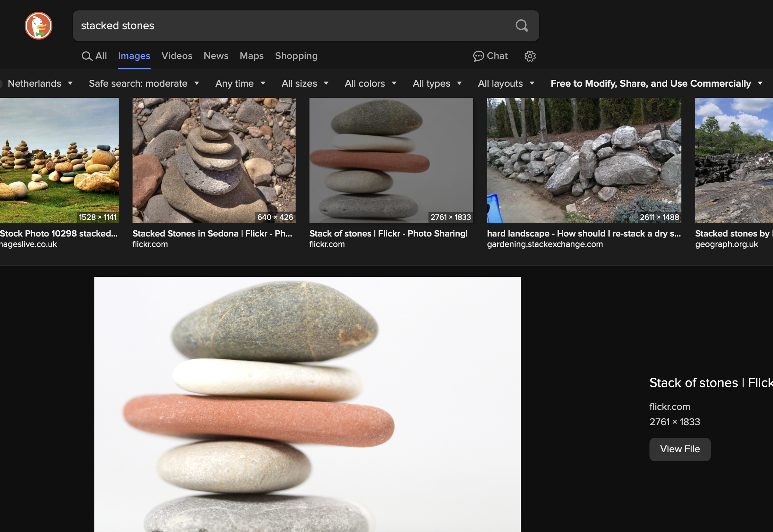
Task: Expand the Netherlands region dropdown
Action: (40, 84)
